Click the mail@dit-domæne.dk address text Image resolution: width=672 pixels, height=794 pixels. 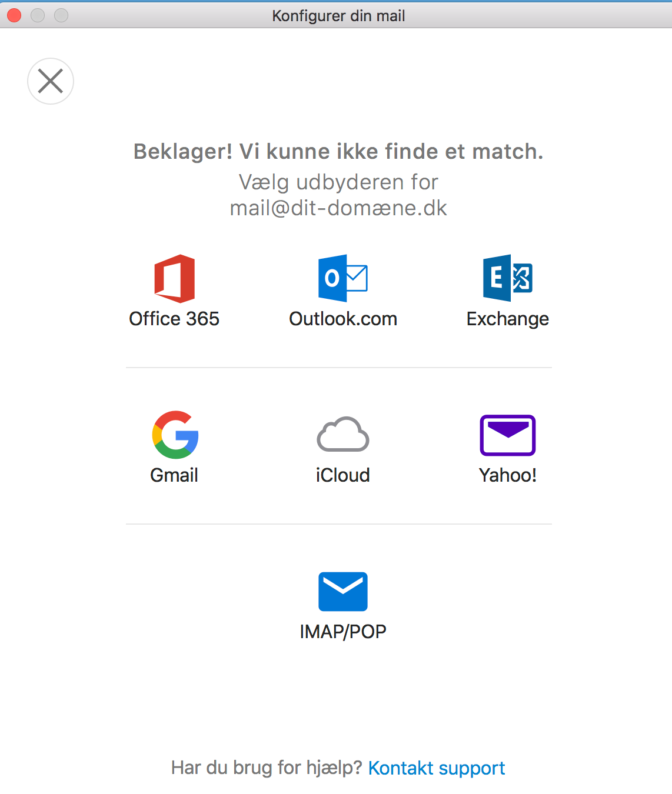(x=338, y=208)
